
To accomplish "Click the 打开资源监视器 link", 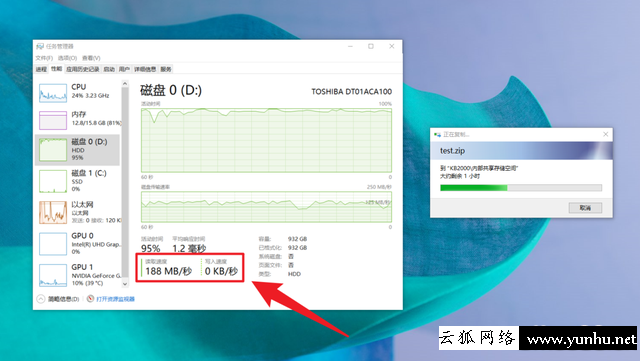I will click(x=116, y=299).
